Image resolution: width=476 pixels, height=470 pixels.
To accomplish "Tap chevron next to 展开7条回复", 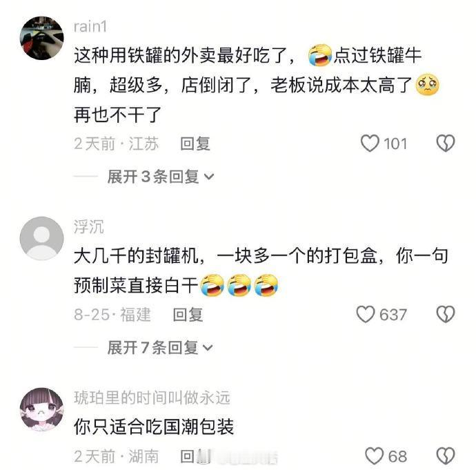I will (208, 348).
